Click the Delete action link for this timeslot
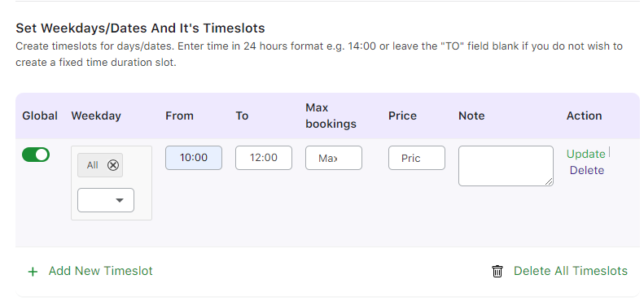Viewport: 644px width, 301px height. coord(587,170)
